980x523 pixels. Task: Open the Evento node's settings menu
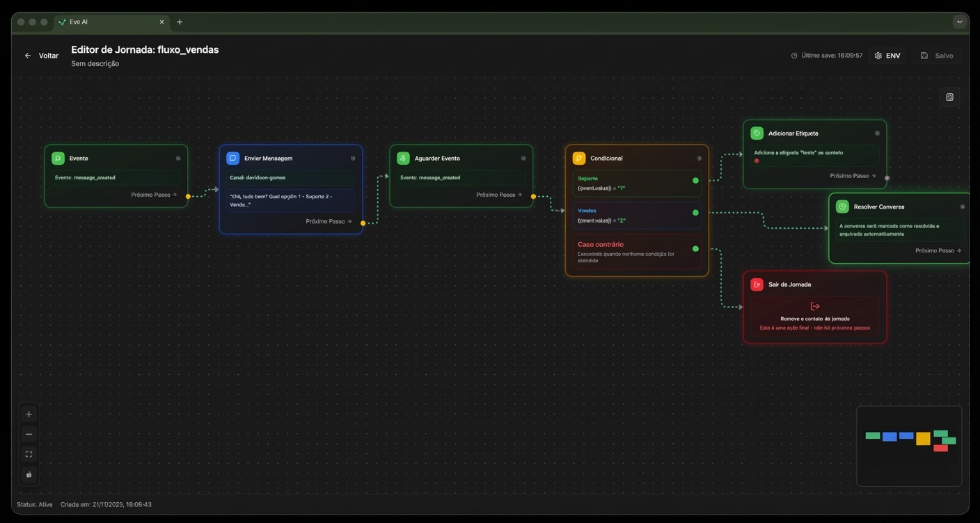click(x=178, y=158)
